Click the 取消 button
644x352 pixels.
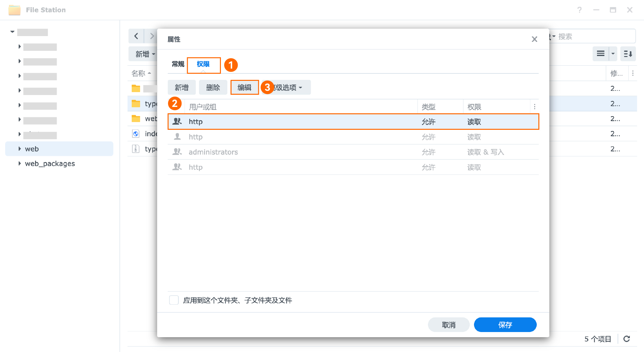pyautogui.click(x=449, y=325)
